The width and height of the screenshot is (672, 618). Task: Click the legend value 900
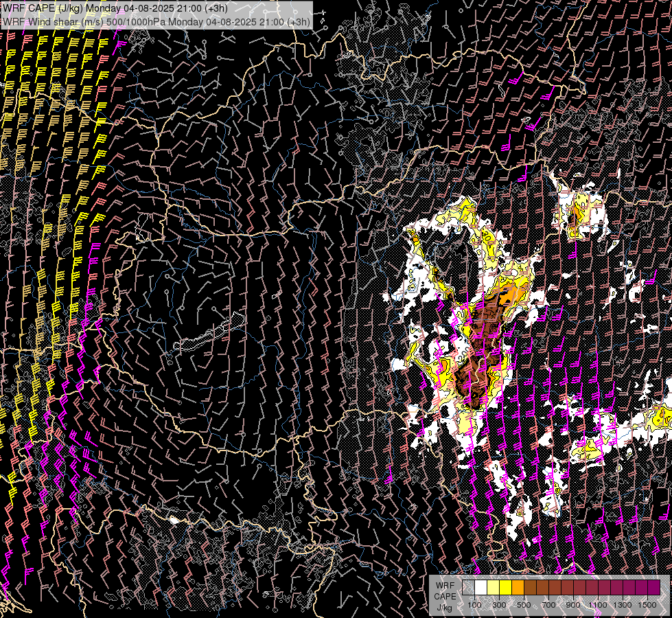click(573, 605)
